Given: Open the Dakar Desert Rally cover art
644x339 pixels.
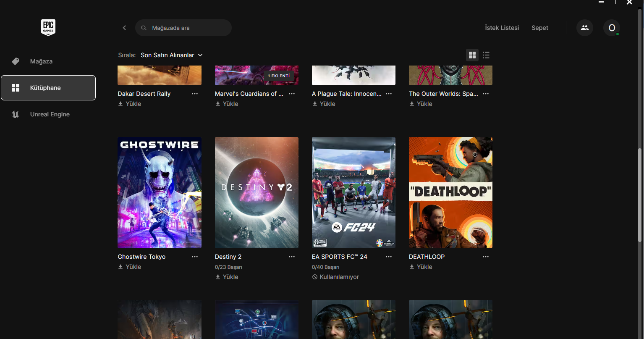Looking at the screenshot, I should click(x=160, y=75).
